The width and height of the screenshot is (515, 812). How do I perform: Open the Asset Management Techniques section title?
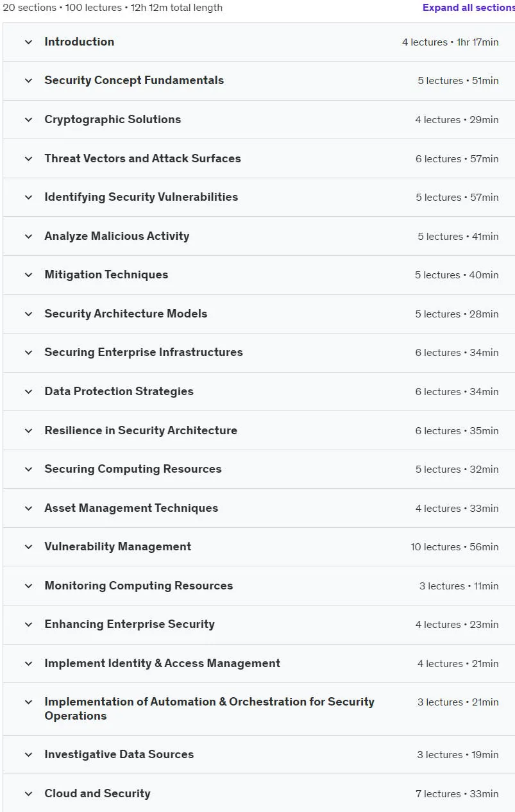pos(131,508)
